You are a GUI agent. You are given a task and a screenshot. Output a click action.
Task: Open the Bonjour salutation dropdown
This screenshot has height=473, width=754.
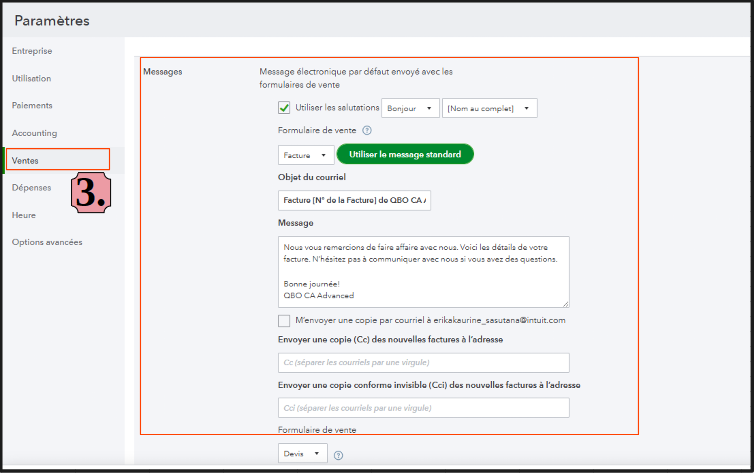(x=410, y=108)
